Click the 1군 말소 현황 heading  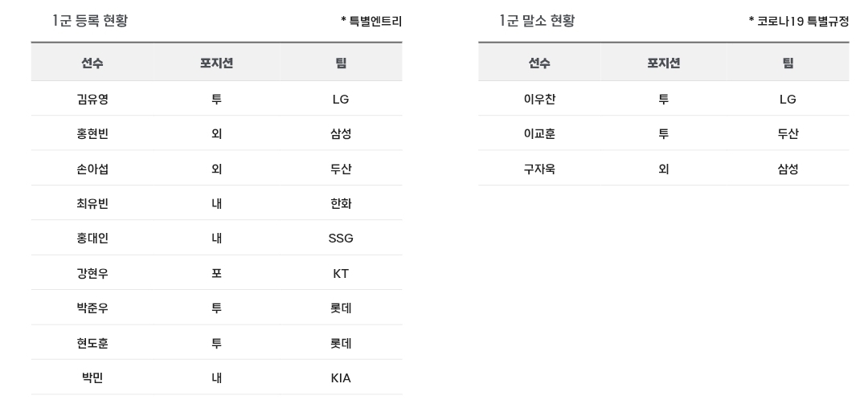[x=537, y=22]
